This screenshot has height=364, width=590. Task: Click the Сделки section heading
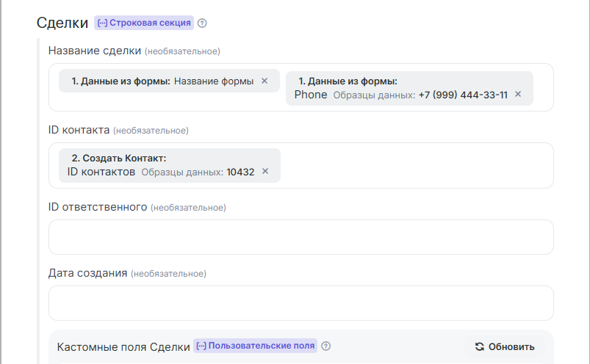point(62,23)
